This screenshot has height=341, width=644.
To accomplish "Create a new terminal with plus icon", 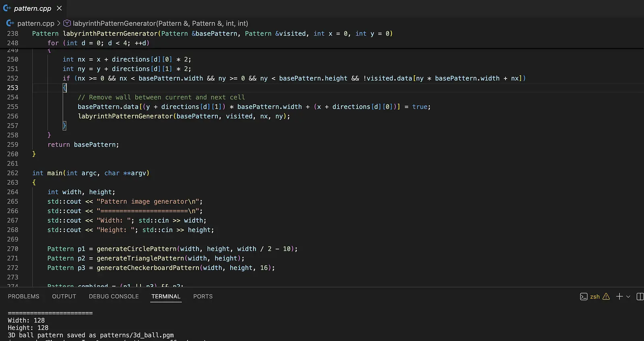I will point(619,297).
